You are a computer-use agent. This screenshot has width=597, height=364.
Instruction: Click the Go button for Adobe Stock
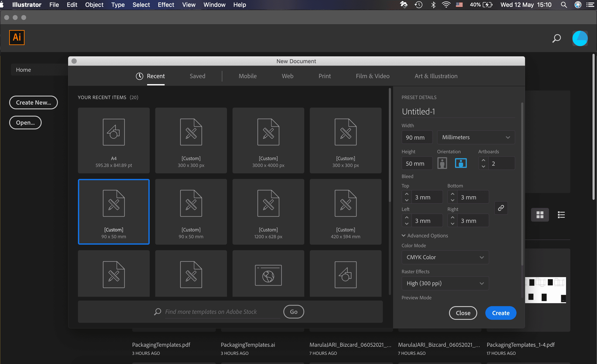[x=293, y=311]
